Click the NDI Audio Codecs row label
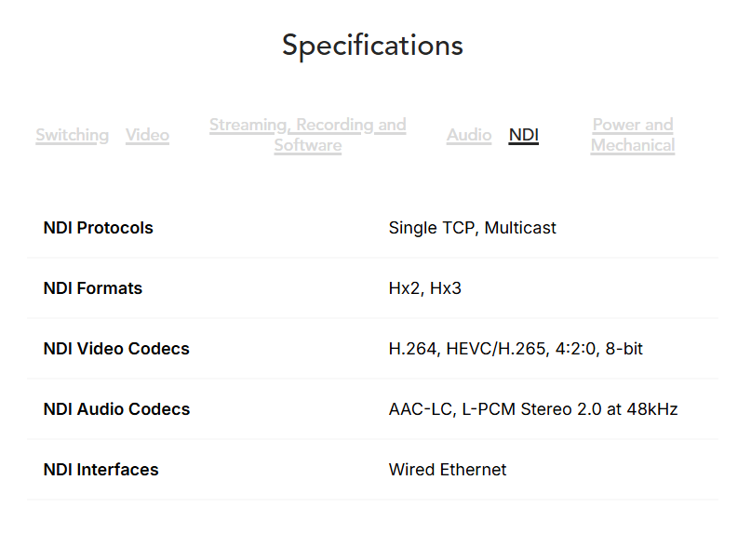 tap(116, 409)
